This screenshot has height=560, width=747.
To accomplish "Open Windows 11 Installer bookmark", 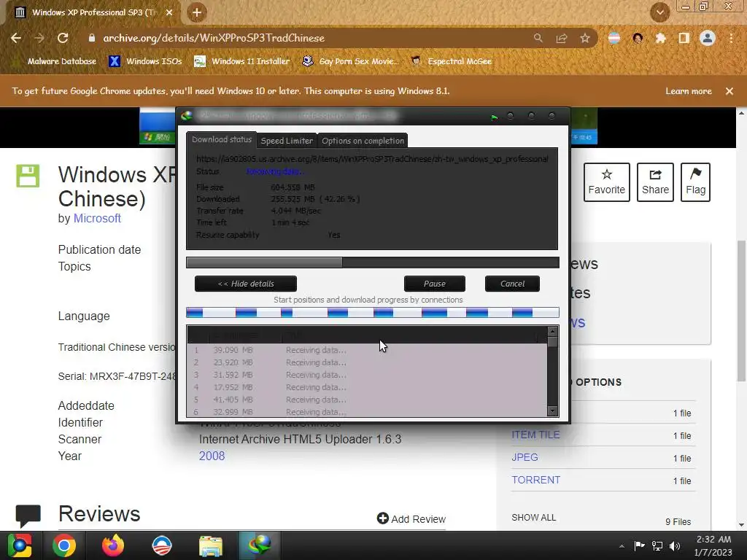I will coord(242,61).
